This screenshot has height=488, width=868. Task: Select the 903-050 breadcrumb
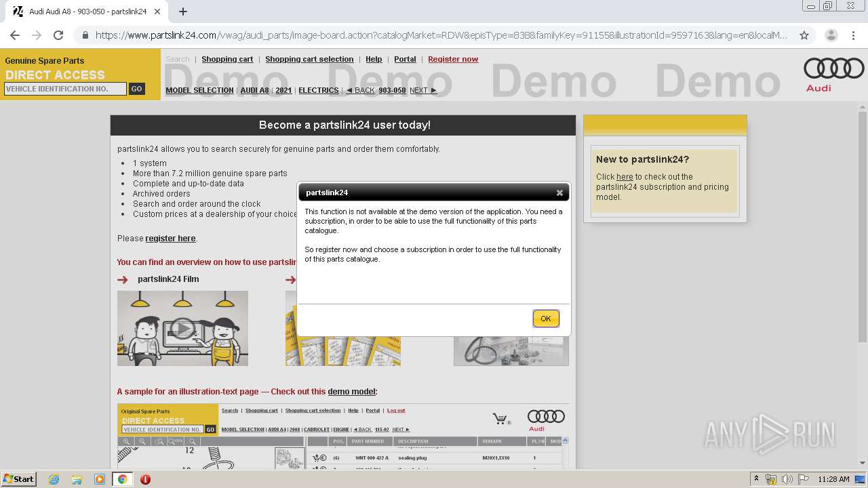(x=392, y=90)
